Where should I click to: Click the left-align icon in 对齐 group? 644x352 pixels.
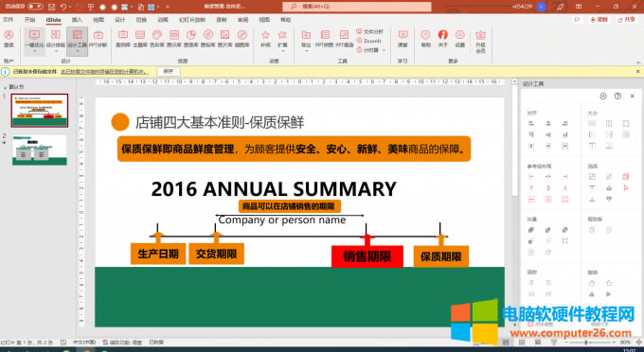[x=531, y=123]
